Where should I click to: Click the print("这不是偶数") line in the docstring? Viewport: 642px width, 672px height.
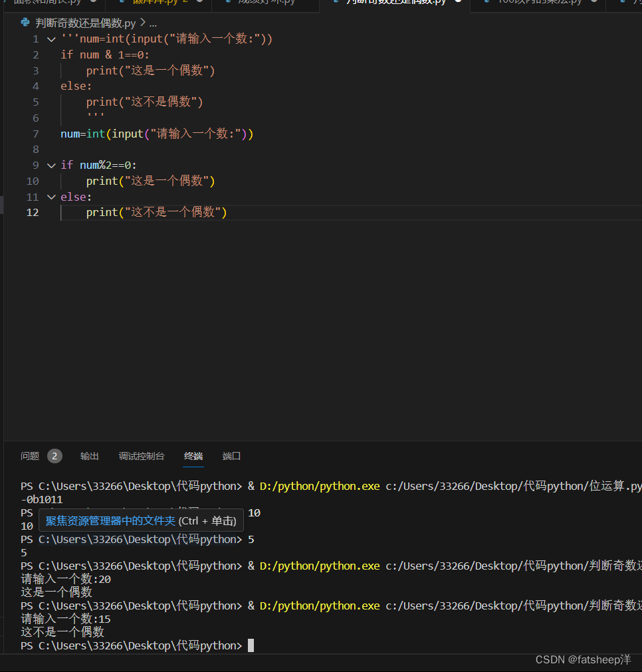pos(144,102)
